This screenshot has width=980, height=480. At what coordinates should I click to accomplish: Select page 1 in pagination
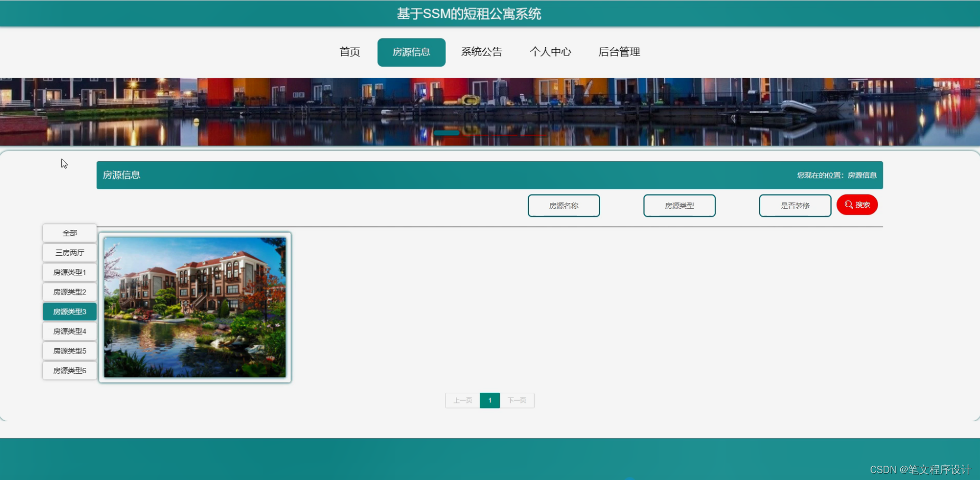click(490, 400)
